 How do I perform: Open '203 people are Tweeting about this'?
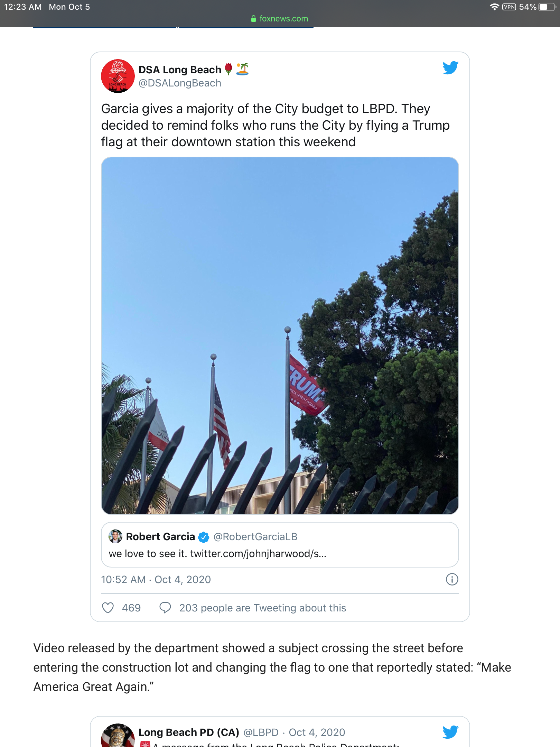click(x=263, y=608)
